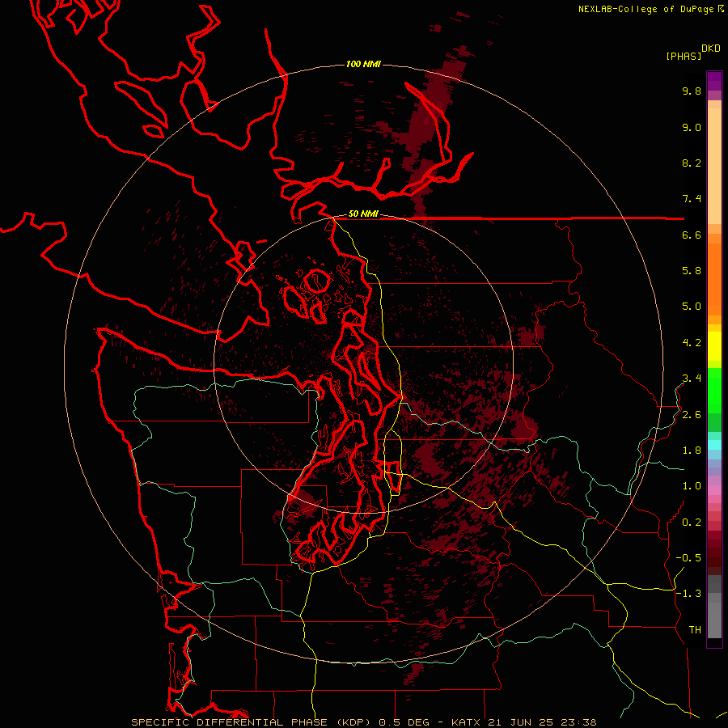
Task: Click the 7.4 scale value
Action: tap(692, 199)
